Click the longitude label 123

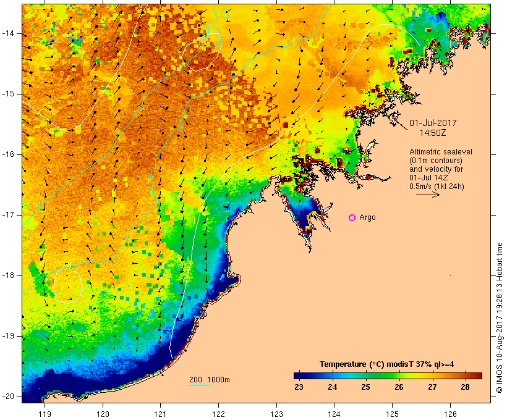point(276,414)
